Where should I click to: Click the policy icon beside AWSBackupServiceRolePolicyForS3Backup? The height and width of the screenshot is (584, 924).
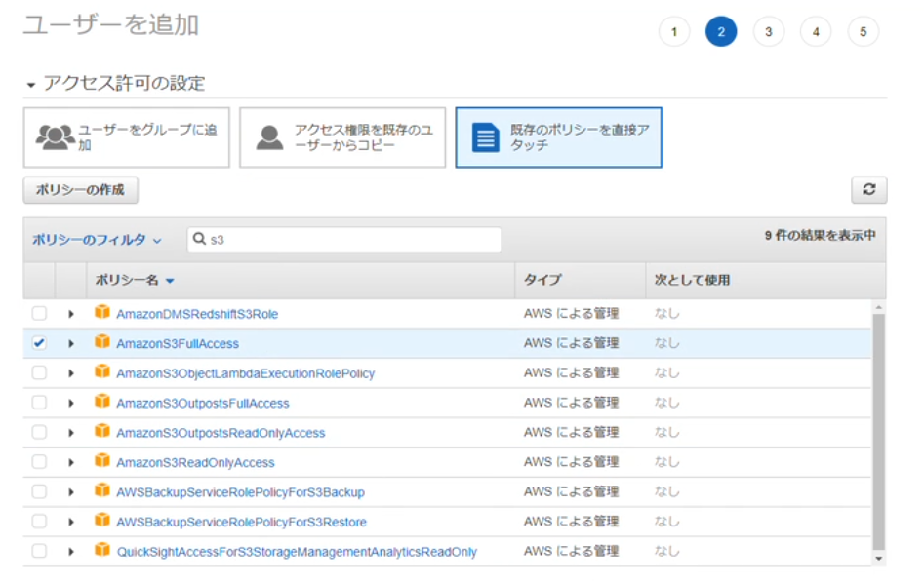[102, 490]
